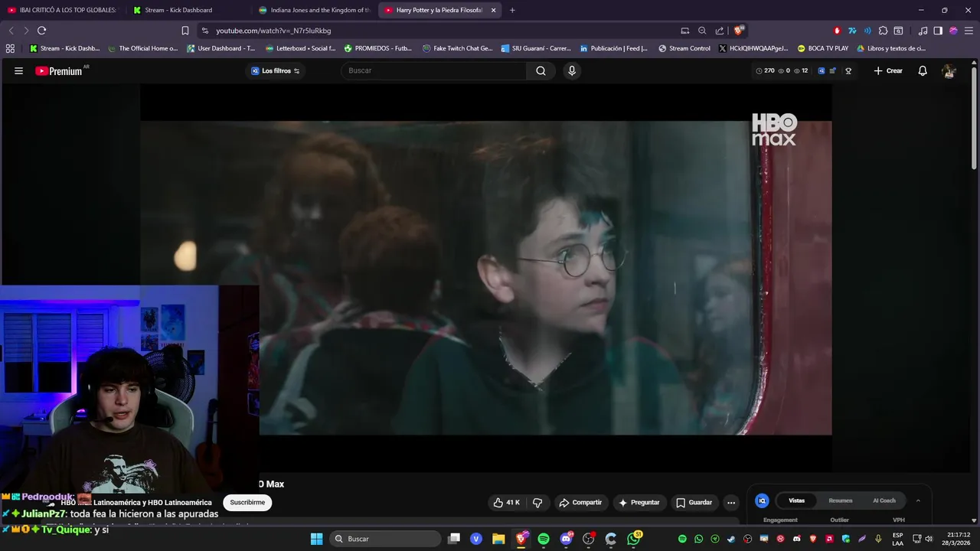Click Compartir to share the video
Image resolution: width=980 pixels, height=551 pixels.
[580, 503]
